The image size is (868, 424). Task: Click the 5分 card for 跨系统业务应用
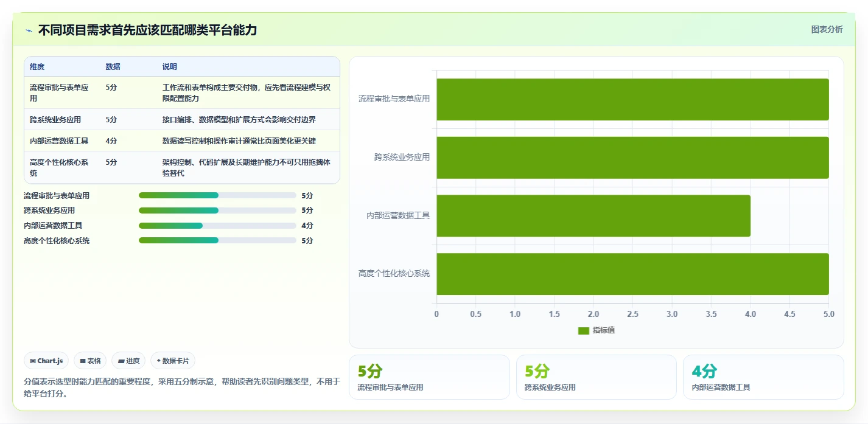[597, 377]
